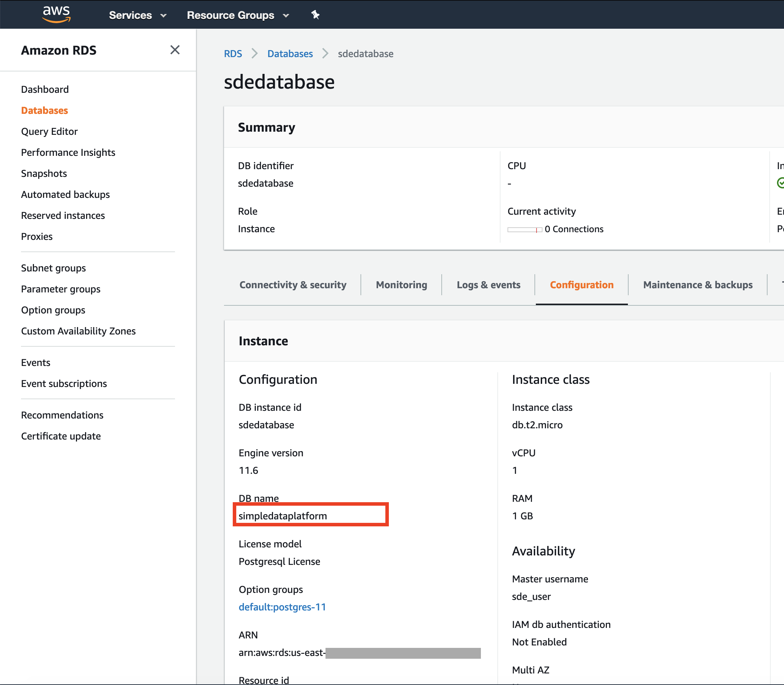
Task: Open Parameter groups page
Action: [61, 289]
